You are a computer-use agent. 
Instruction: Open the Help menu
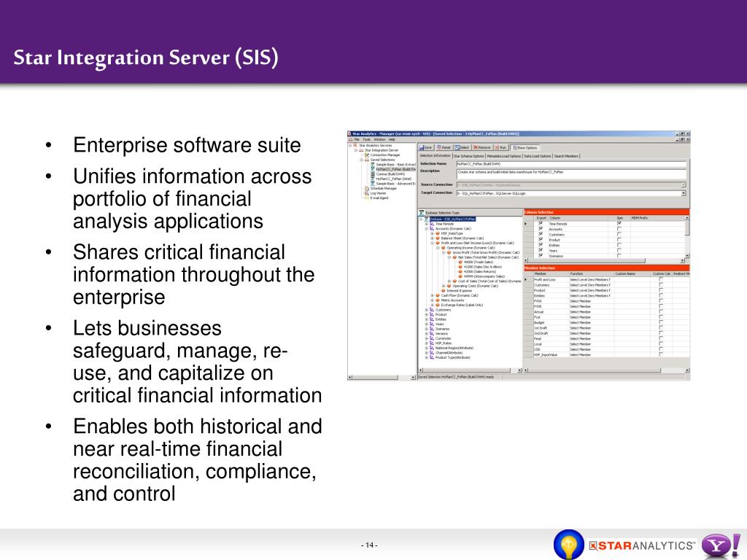pos(392,139)
